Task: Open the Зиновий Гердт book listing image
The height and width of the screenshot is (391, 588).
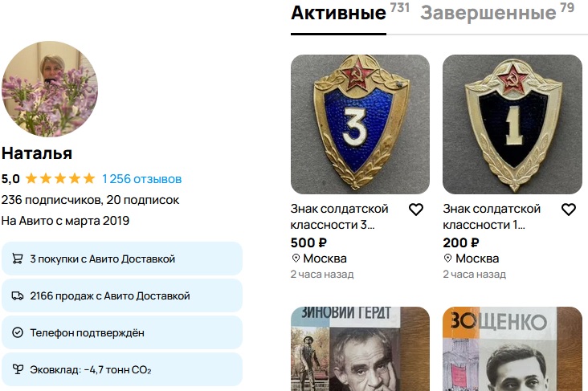Action: 360,349
